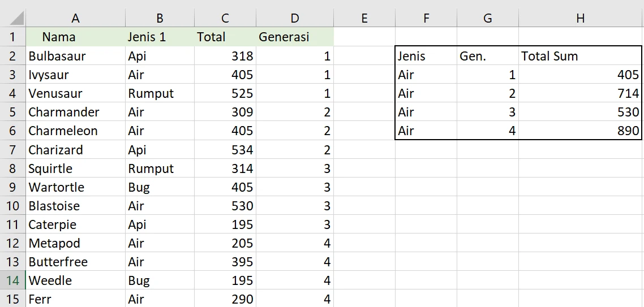644x307 pixels.
Task: Select the Total Sum value 890
Action: pyautogui.click(x=580, y=131)
